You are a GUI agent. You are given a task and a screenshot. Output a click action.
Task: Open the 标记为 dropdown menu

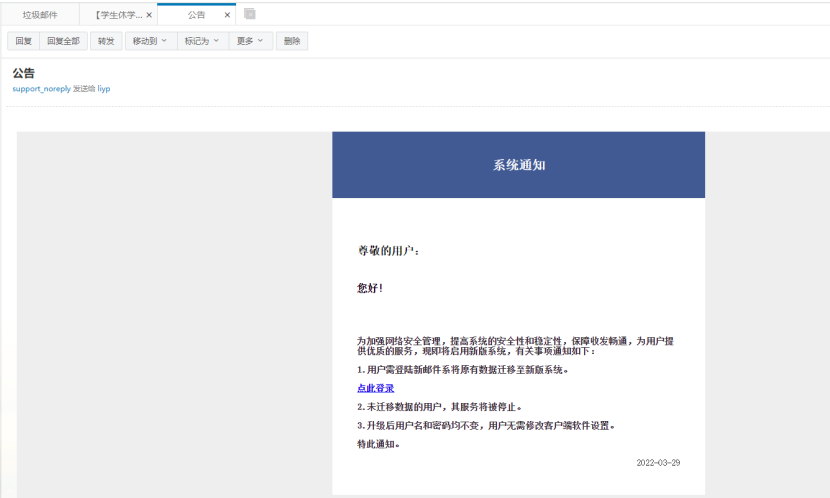pos(202,41)
